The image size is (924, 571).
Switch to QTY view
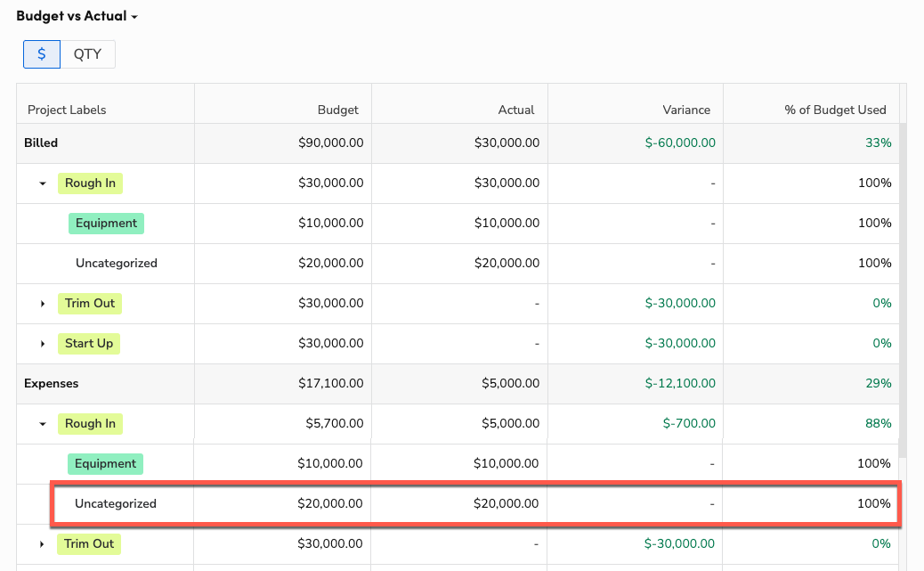point(87,54)
